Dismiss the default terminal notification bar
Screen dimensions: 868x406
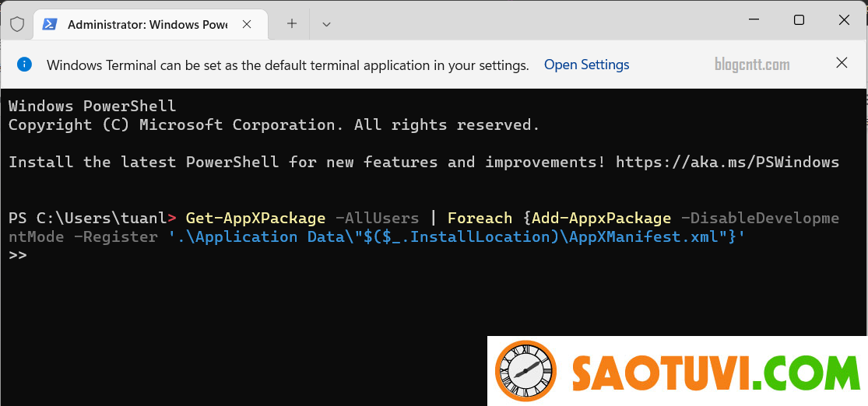click(842, 62)
